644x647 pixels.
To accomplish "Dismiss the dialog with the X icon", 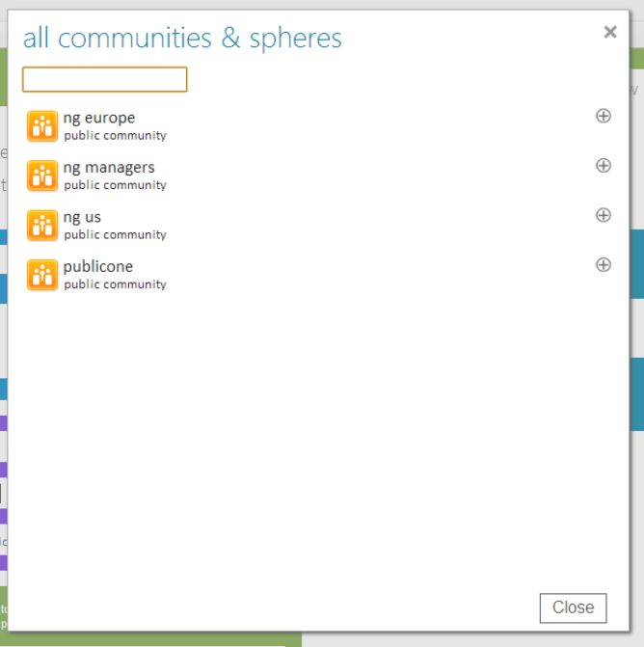I will 610,32.
